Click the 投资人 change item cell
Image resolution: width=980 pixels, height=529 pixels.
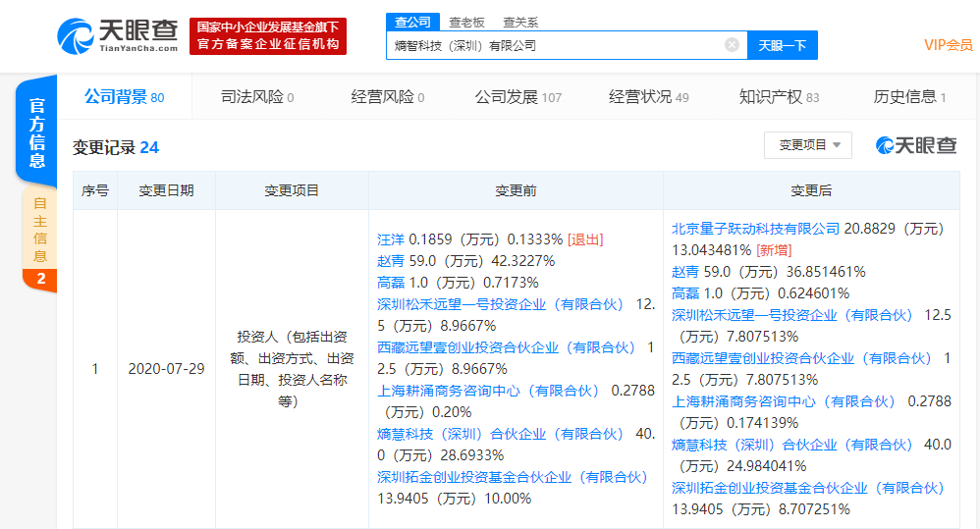pyautogui.click(x=292, y=369)
